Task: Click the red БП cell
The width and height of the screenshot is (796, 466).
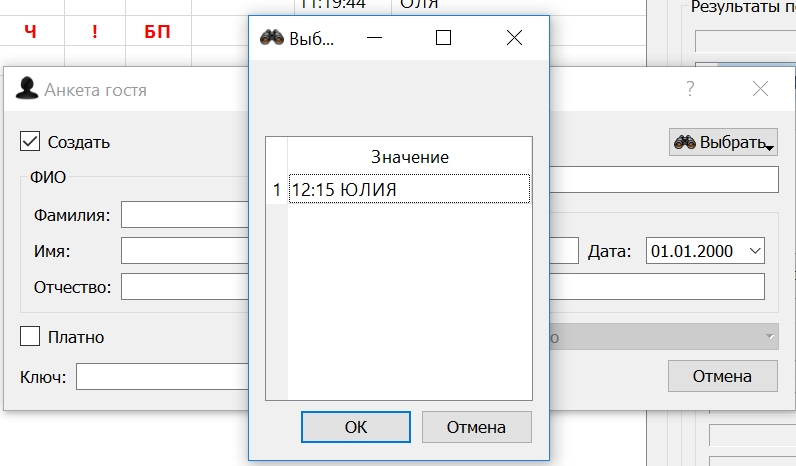Action: pyautogui.click(x=157, y=31)
